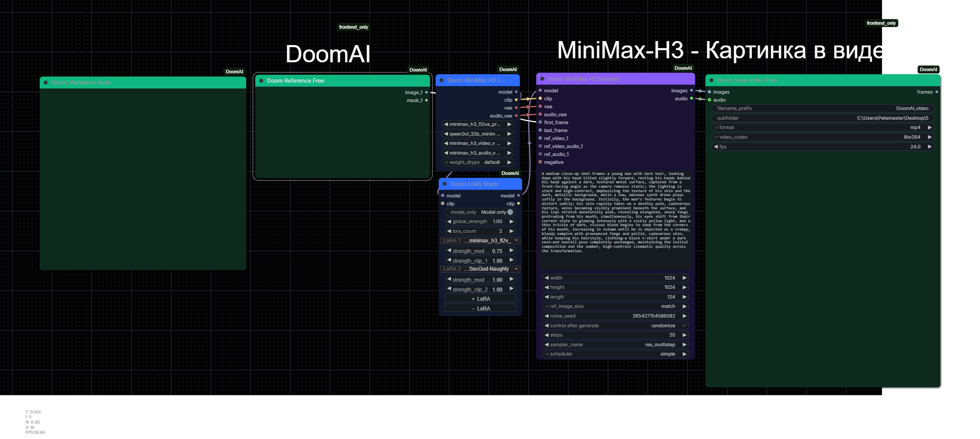Screen dimensions: 980x439
Task: Toggle the model_only switch
Action: [x=511, y=212]
